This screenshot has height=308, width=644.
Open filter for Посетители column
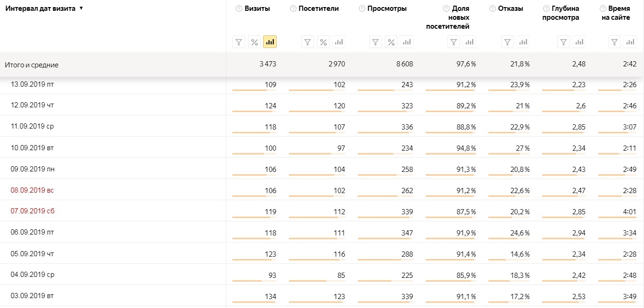tap(308, 42)
